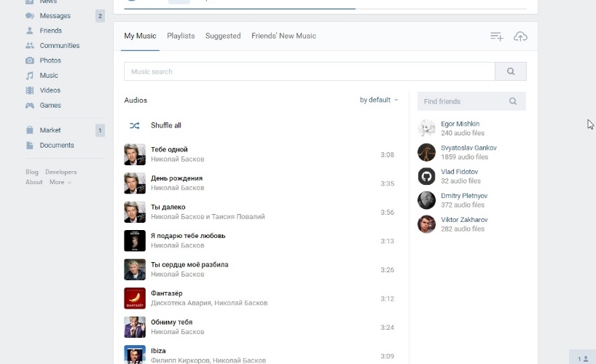Viewport: 596px width, 364px height.
Task: Click the upload audio cloud icon
Action: coord(520,36)
